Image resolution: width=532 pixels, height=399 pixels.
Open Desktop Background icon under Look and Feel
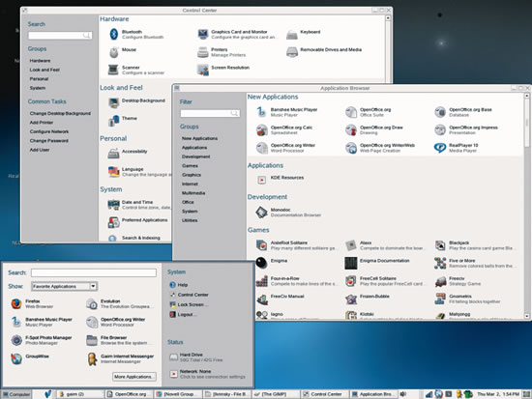114,102
